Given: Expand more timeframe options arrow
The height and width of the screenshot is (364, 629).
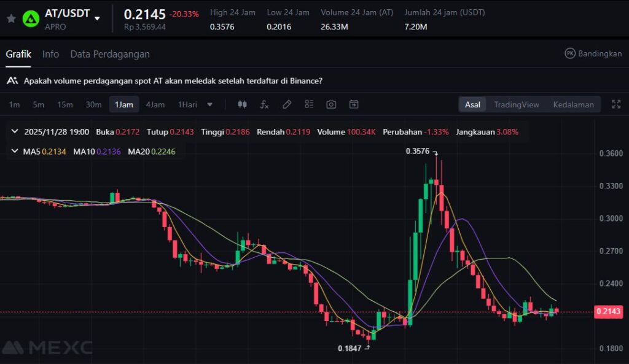Looking at the screenshot, I should pos(210,104).
